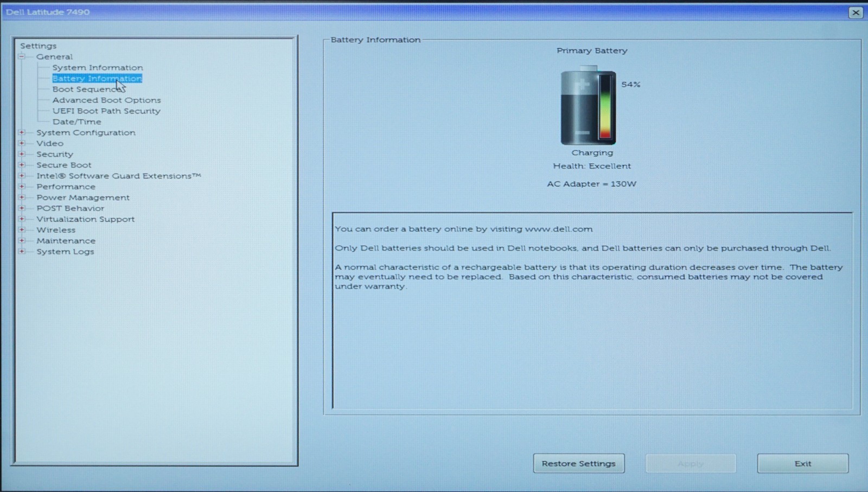Click the Health: Excellent text
The width and height of the screenshot is (868, 492).
[x=592, y=167]
